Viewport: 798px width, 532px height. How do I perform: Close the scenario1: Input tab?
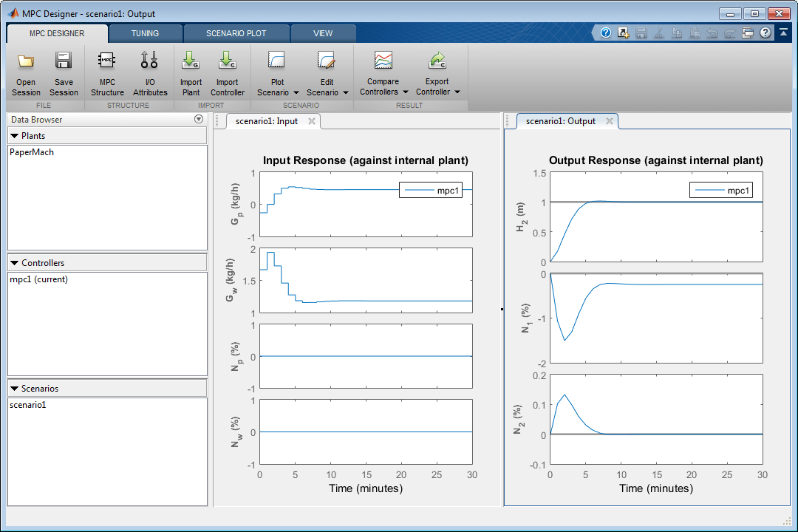pyautogui.click(x=312, y=121)
